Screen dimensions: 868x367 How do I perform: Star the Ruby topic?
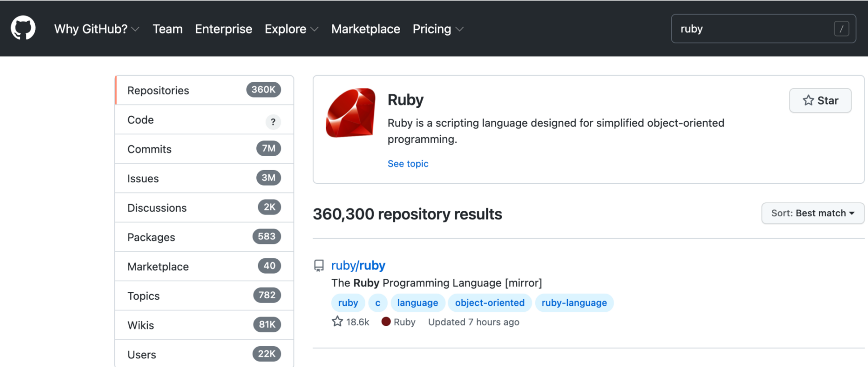point(820,100)
